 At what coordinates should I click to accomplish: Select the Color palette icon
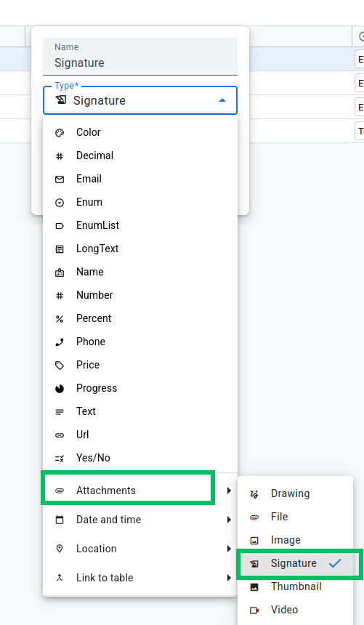pyautogui.click(x=60, y=133)
